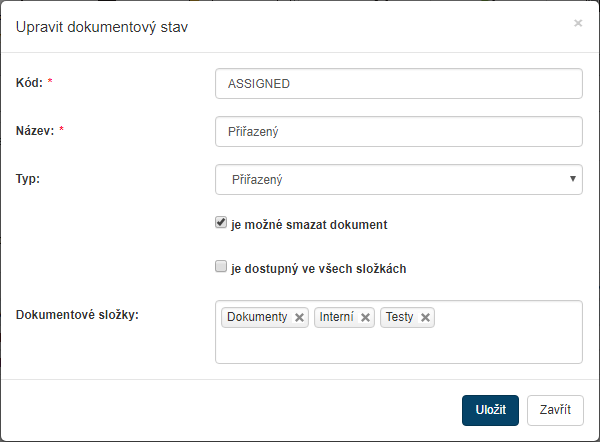Viewport: 600px width, 442px height.
Task: Click the 'je možné smazat dokument' label text
Action: (309, 225)
